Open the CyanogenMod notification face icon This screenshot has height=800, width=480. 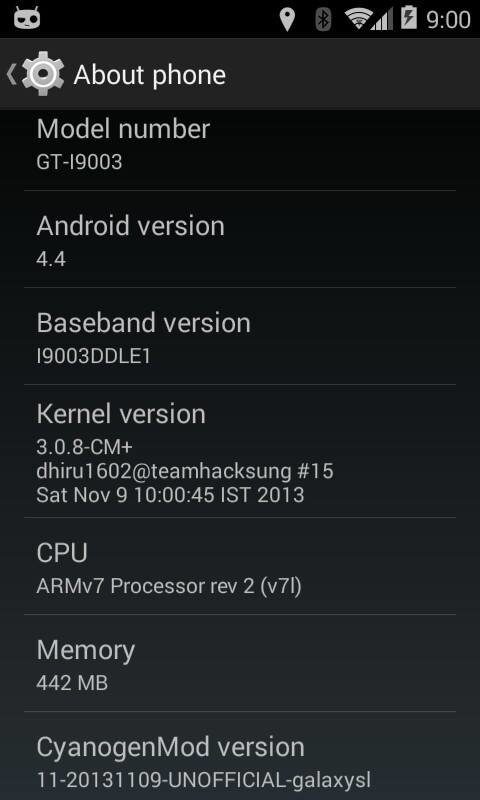[27, 18]
